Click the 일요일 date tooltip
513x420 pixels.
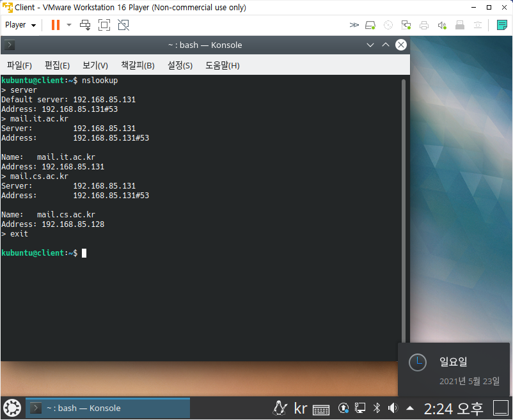454,369
